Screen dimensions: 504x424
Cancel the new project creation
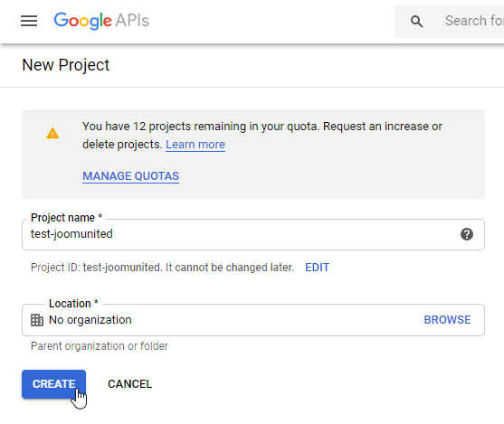pyautogui.click(x=130, y=384)
